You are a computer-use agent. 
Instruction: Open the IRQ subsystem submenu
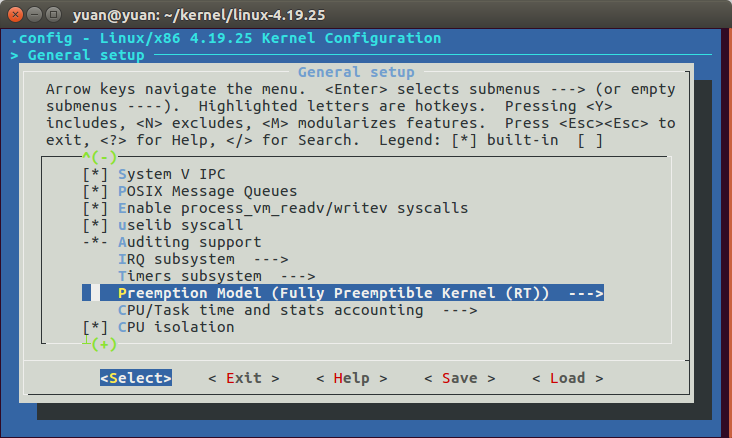(203, 260)
